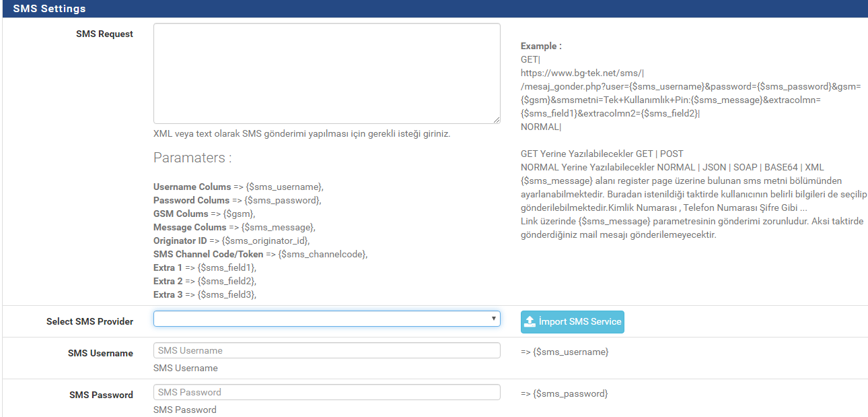Screen dimensions: 868x417
Task: Click the {$sms_username} hint beside SMS Username field
Action: click(565, 352)
